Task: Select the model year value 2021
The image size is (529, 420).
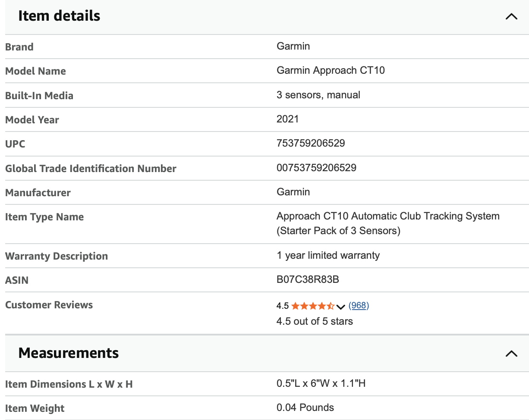Action: point(287,119)
